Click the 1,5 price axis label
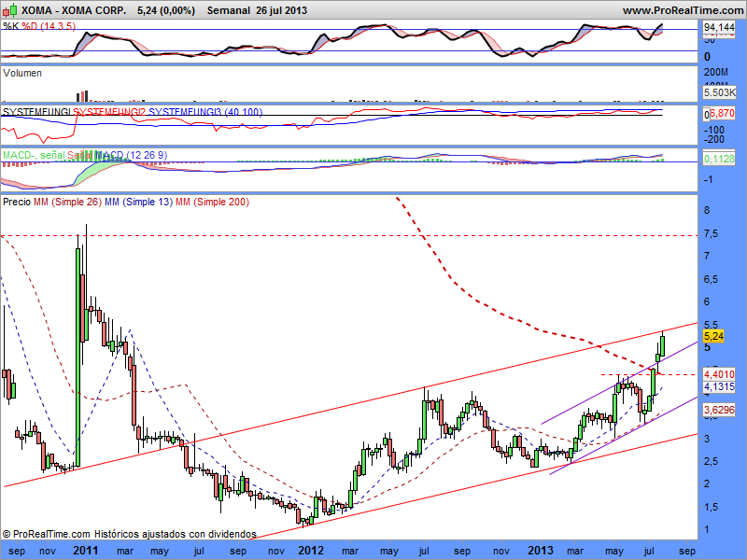Screen dimensions: 747x560 [x=711, y=507]
